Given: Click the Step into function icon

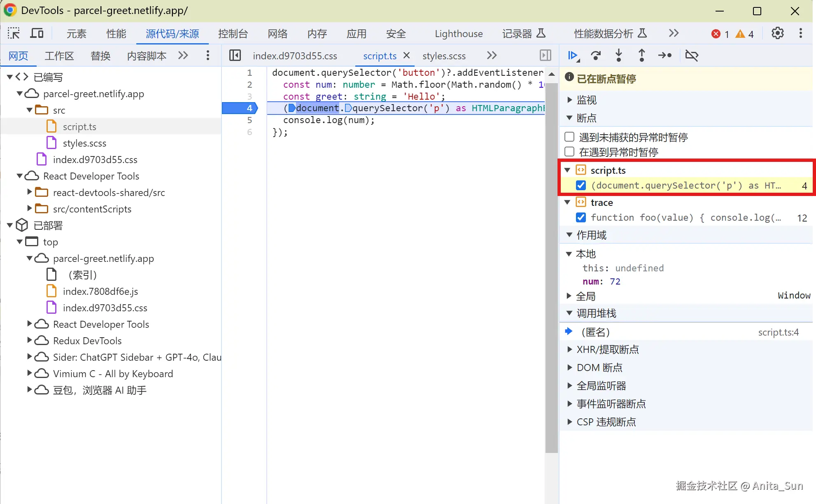Looking at the screenshot, I should tap(618, 55).
